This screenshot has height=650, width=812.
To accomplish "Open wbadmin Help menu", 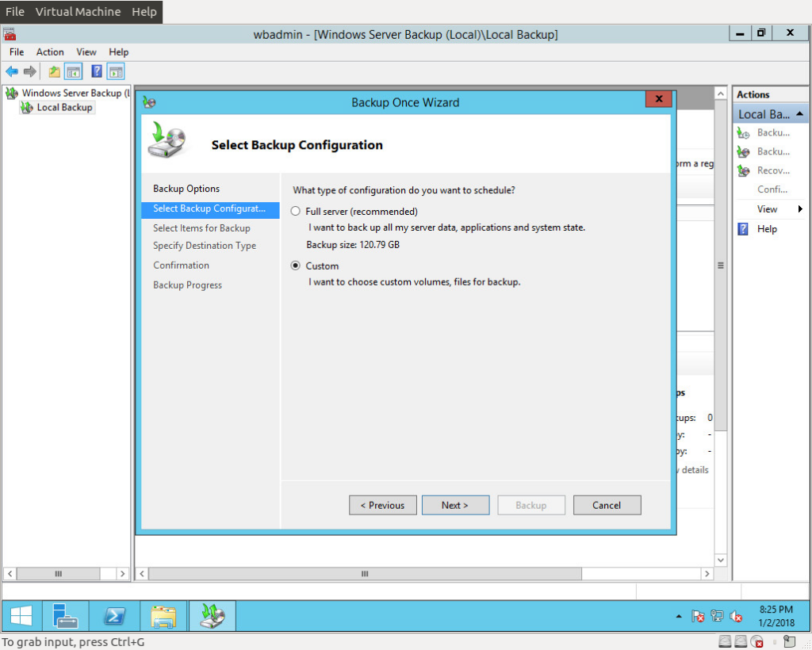I will 119,52.
